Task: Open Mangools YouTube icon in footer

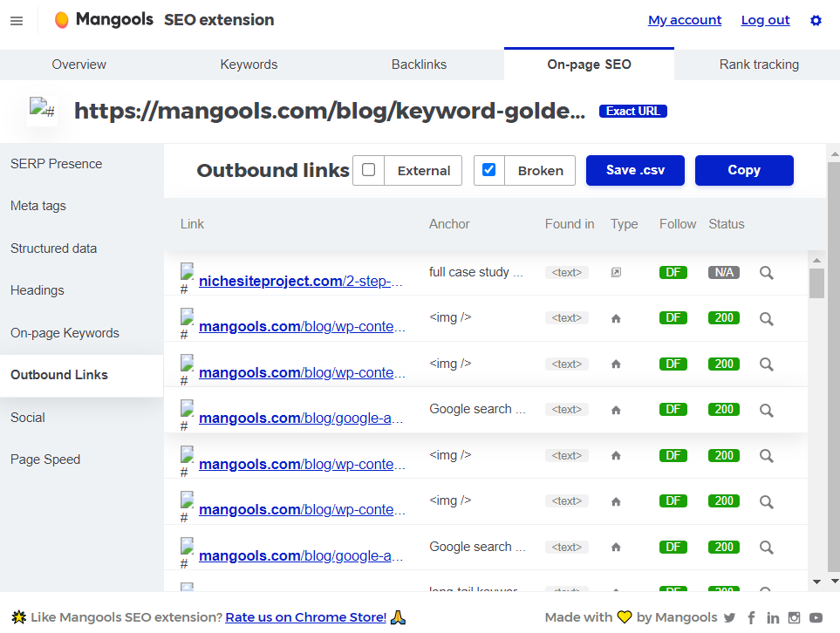Action: pos(816,618)
